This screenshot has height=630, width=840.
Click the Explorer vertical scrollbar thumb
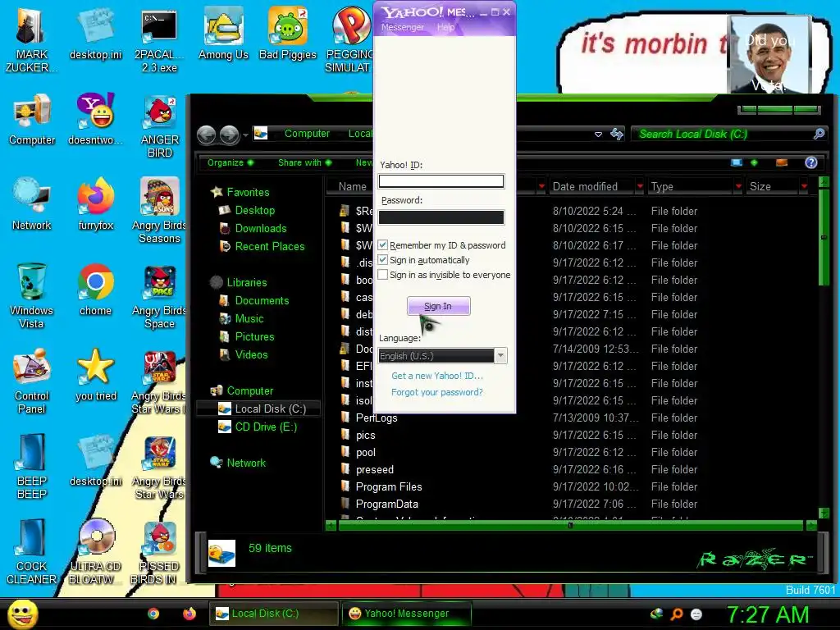[824, 237]
